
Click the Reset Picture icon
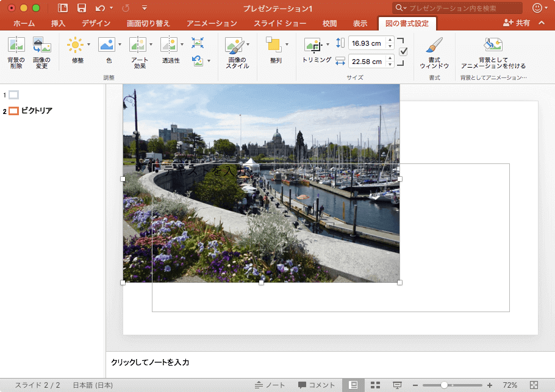point(198,60)
